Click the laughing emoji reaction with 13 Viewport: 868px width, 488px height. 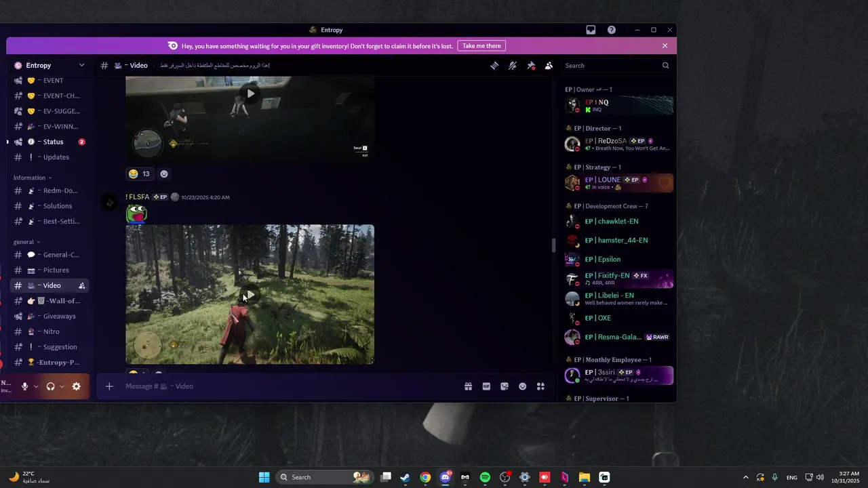point(140,174)
